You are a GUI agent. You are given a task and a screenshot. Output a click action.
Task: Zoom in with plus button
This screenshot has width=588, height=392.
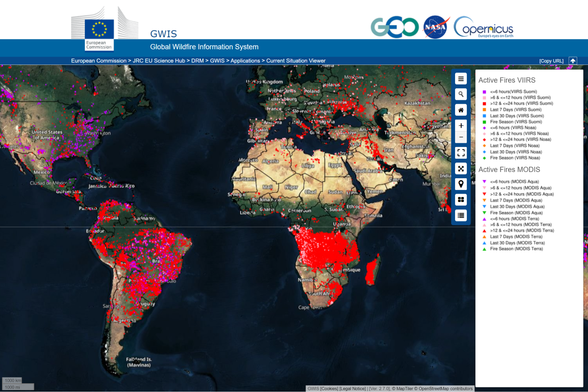[461, 126]
